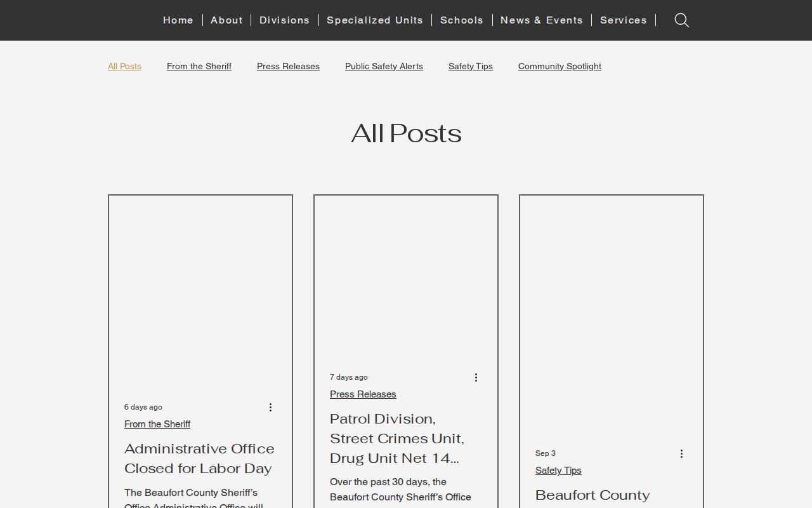Open the Beaufort County post title
Viewport: 812px width, 508px height.
coord(593,495)
